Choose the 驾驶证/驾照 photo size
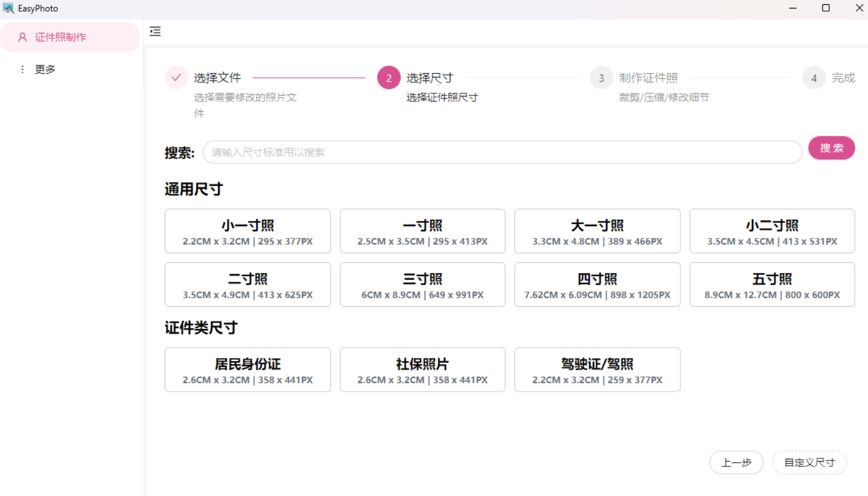 pos(597,369)
